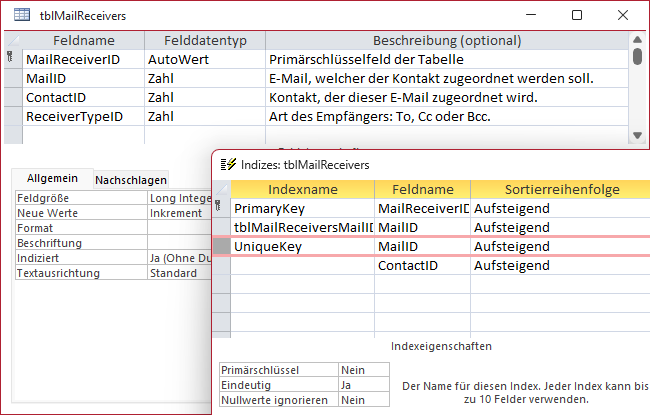This screenshot has width=650, height=415.
Task: Click scroll up arrow in field grid
Action: click(638, 39)
